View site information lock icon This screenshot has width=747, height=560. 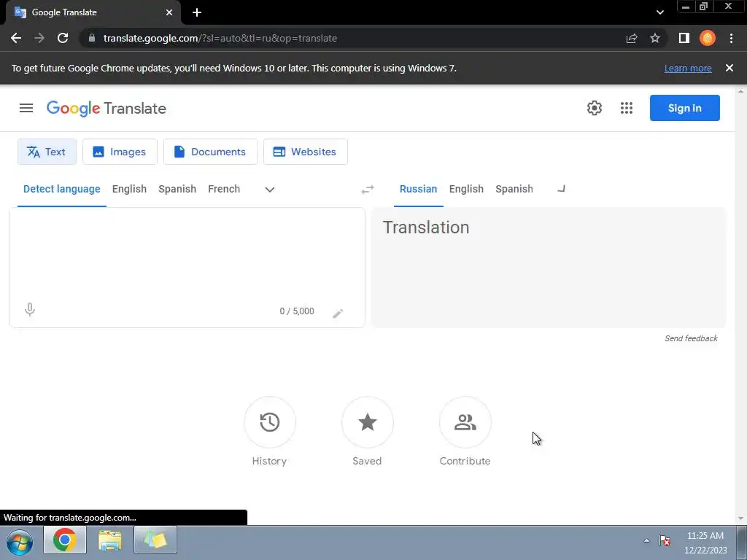[x=92, y=38]
